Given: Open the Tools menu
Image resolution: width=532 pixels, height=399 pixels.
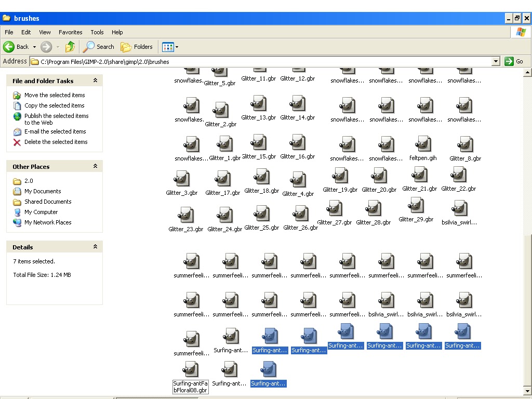Looking at the screenshot, I should click(97, 32).
